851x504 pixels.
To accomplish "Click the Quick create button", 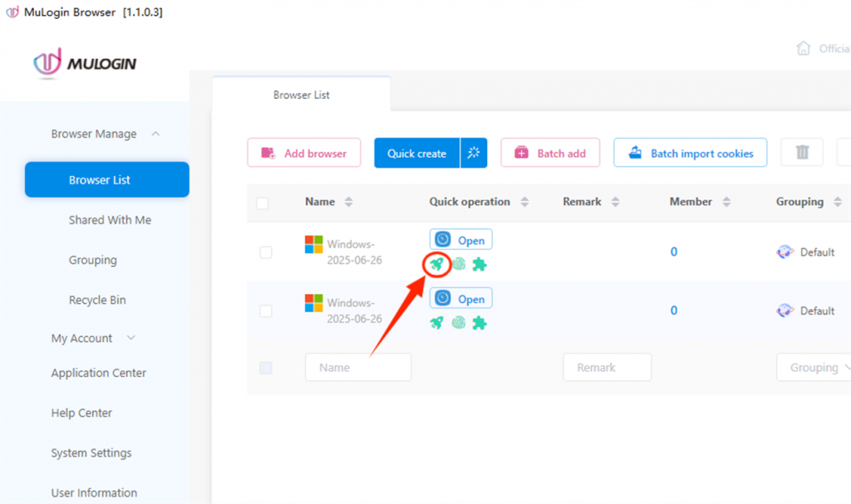I will click(417, 153).
